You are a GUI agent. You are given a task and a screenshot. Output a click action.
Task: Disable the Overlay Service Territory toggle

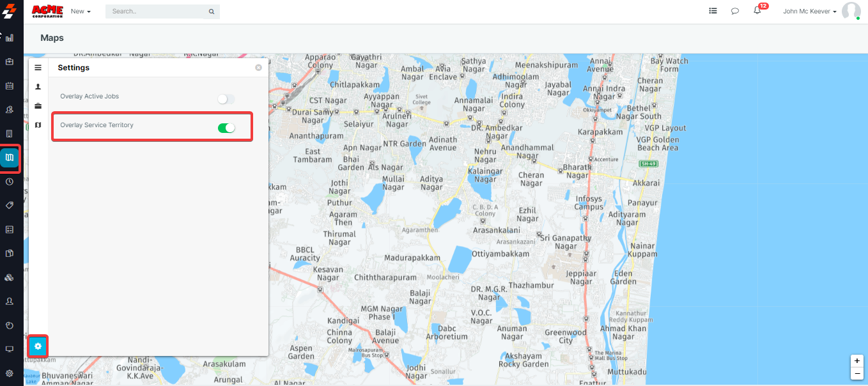tap(226, 128)
